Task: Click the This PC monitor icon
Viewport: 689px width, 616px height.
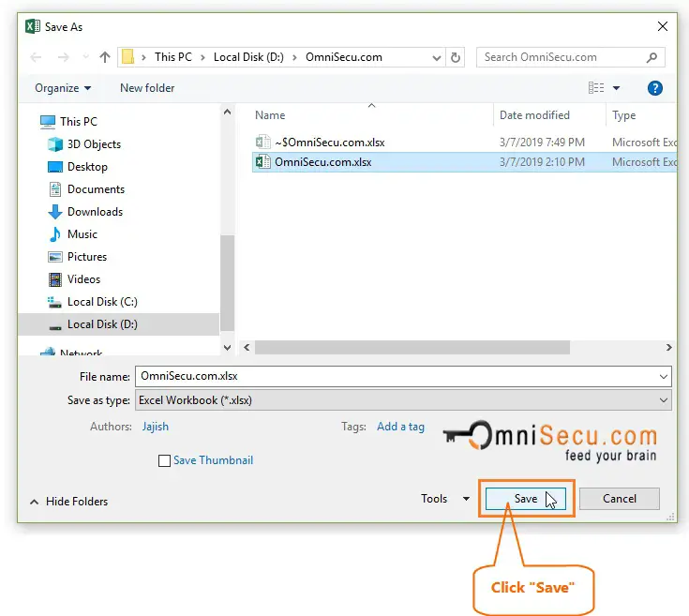Action: pyautogui.click(x=48, y=122)
